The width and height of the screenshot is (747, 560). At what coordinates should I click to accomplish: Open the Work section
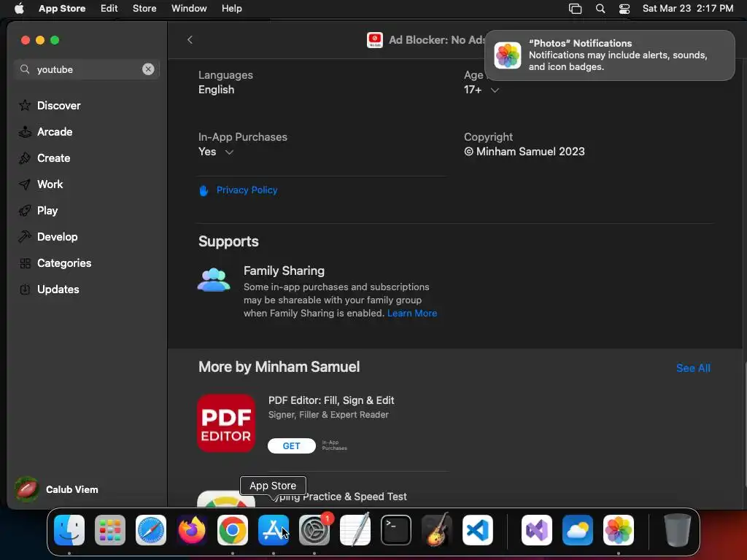tap(50, 184)
